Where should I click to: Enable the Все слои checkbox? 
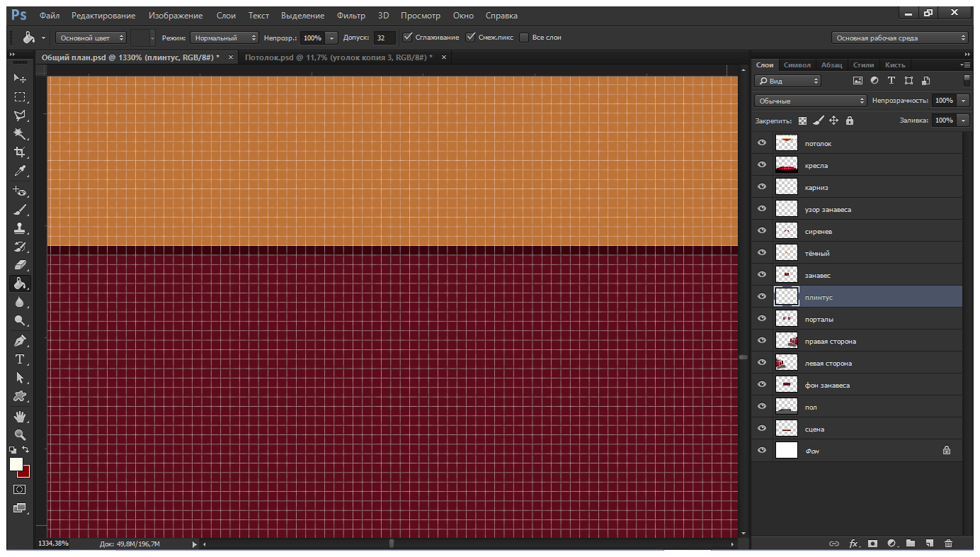524,38
